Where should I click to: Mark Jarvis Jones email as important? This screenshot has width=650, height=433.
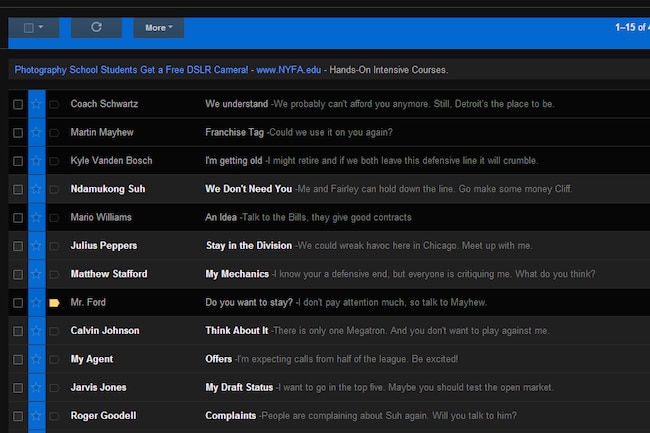click(x=54, y=388)
